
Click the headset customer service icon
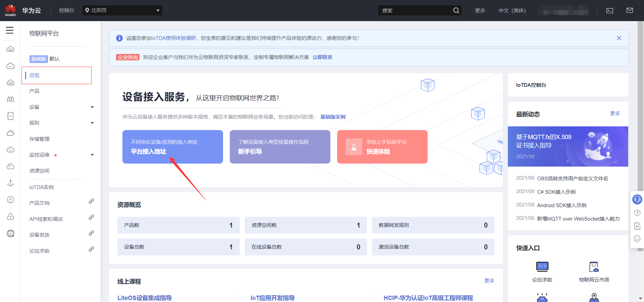pos(637,199)
